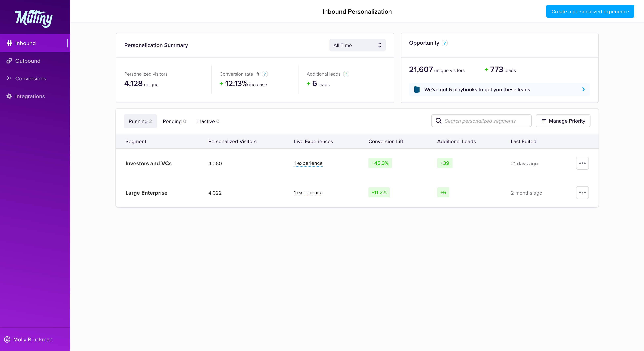This screenshot has width=644, height=351.
Task: Click the Conversion rate lift help icon
Action: tap(265, 74)
